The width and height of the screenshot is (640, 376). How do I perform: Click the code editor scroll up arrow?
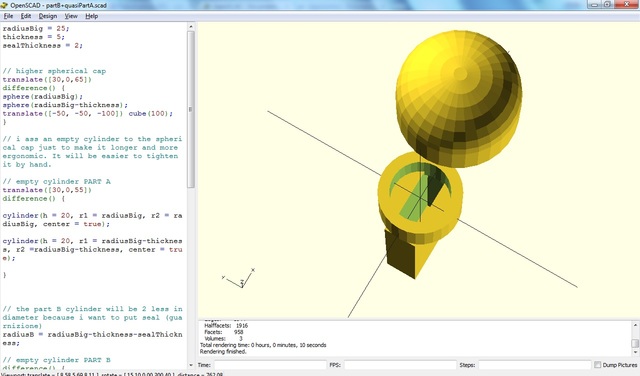pyautogui.click(x=191, y=27)
